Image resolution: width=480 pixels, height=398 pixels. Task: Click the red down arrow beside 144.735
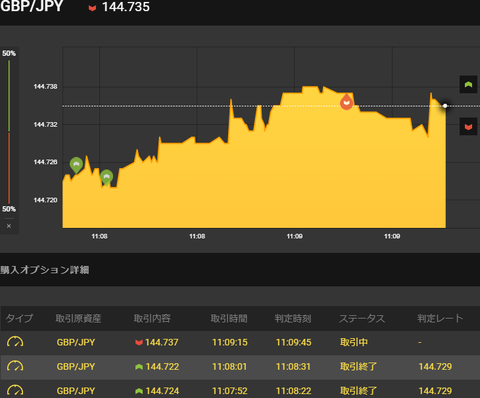click(92, 8)
